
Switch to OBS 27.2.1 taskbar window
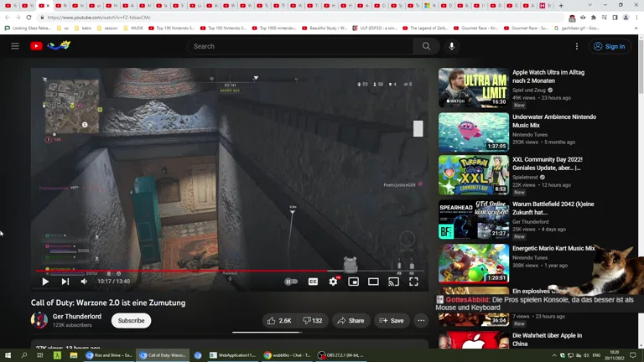341,355
